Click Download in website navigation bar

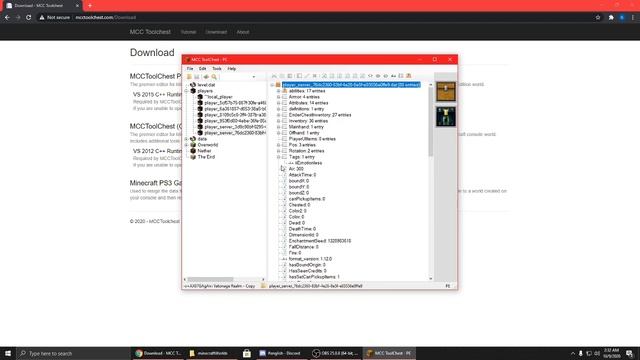[216, 32]
